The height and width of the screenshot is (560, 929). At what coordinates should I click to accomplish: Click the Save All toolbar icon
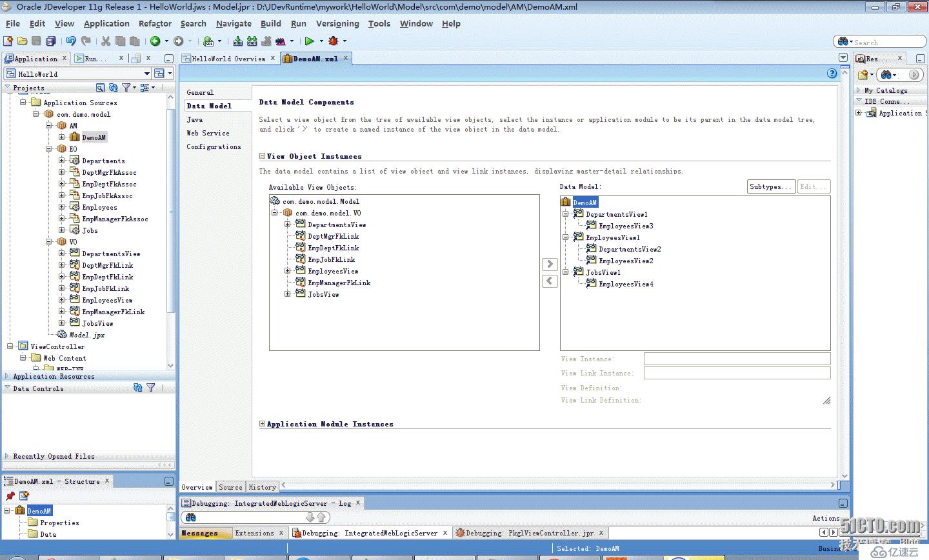pyautogui.click(x=50, y=41)
